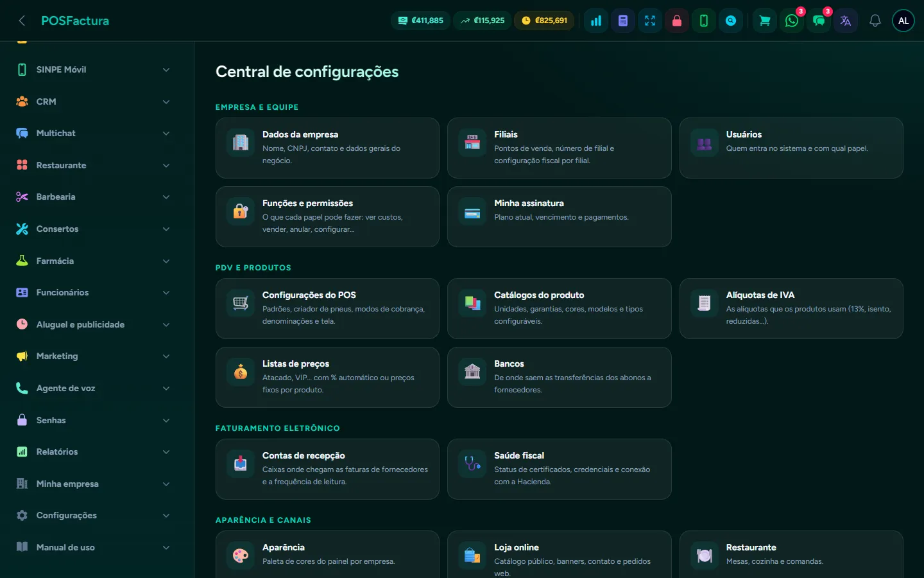
Task: Open the Marketing sidebar menu
Action: 94,356
